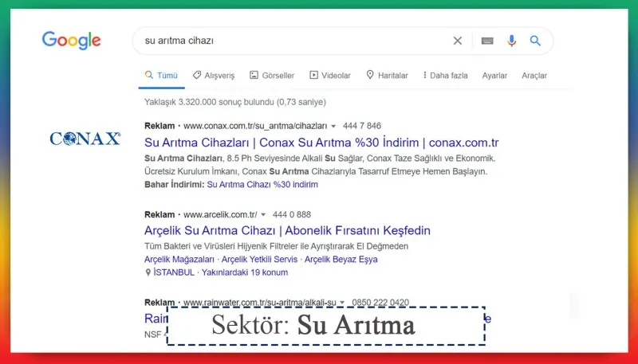Click the İSTANBUL location link
The height and width of the screenshot is (364, 638).
[174, 272]
